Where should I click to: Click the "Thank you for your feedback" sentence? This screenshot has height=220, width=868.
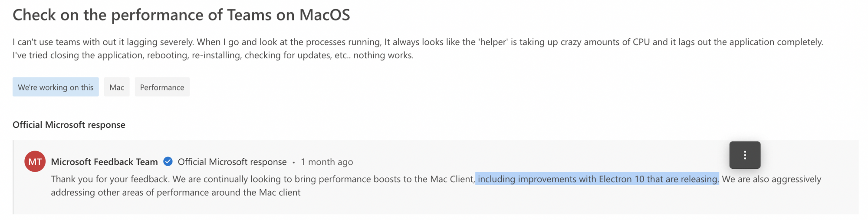(110, 179)
